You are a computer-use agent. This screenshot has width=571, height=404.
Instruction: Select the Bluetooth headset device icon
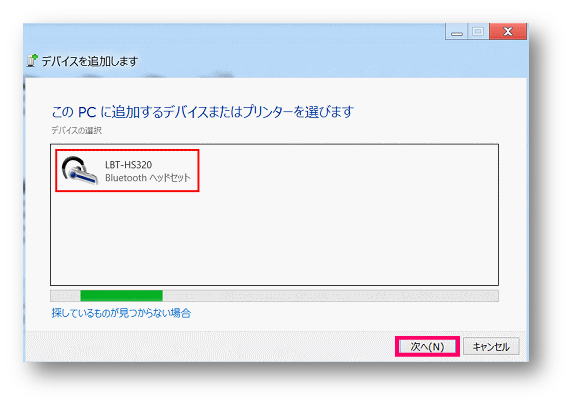80,170
